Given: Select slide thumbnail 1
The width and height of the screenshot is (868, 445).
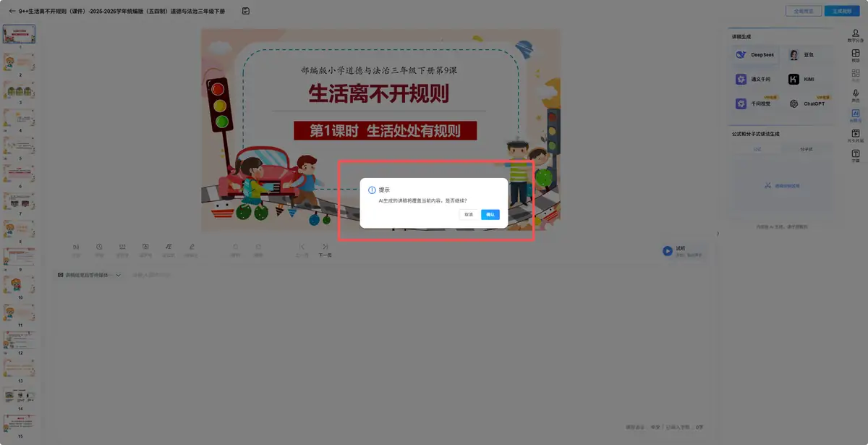Looking at the screenshot, I should 19,33.
